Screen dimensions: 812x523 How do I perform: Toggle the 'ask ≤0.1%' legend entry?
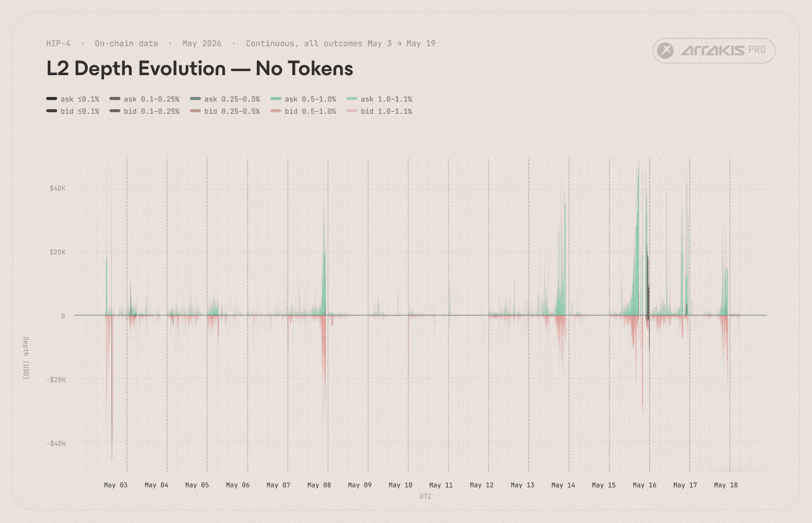[x=73, y=99]
